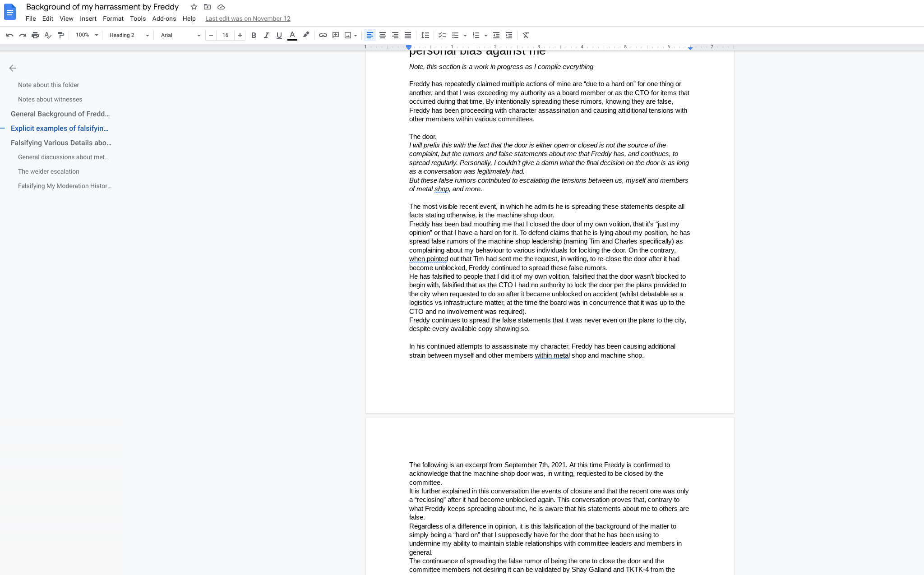Open the Heading 2 styles dropdown
The width and height of the screenshot is (924, 575).
pyautogui.click(x=129, y=35)
